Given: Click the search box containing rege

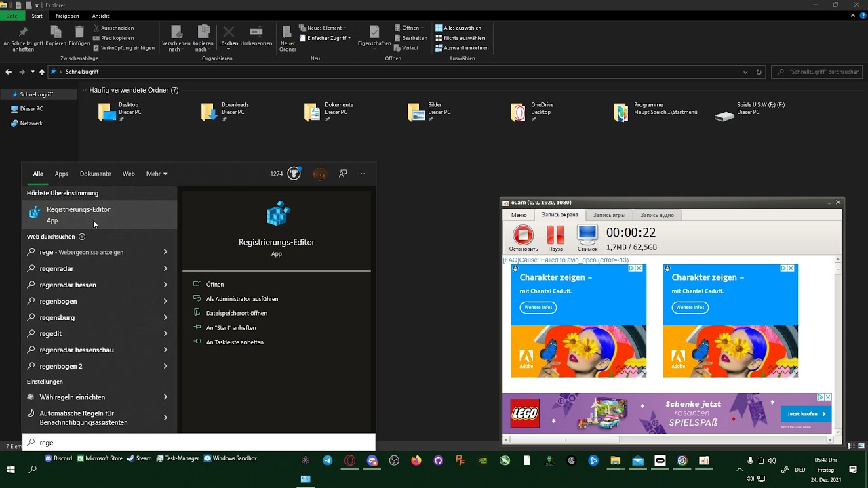Looking at the screenshot, I should tap(199, 443).
